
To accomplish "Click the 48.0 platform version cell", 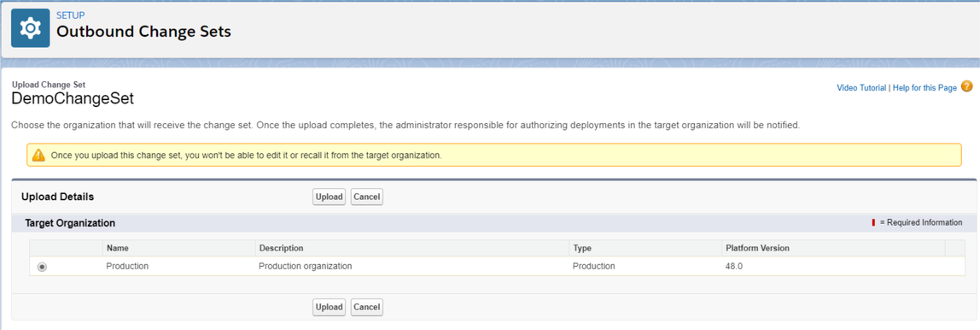I will coord(734,266).
